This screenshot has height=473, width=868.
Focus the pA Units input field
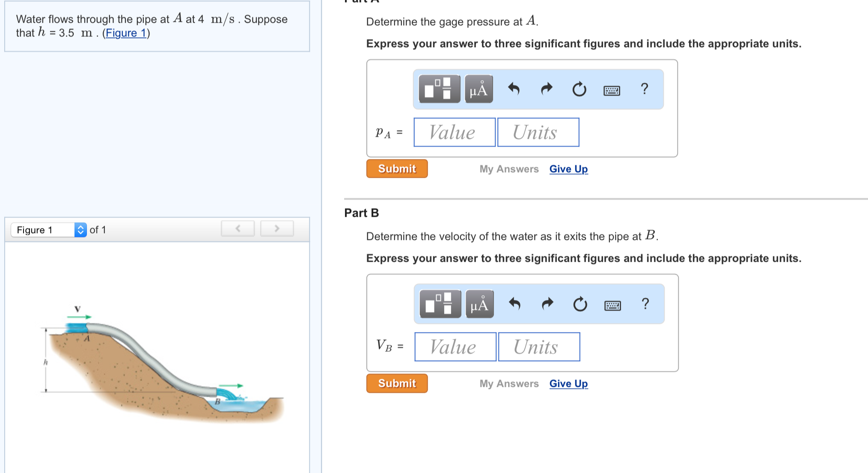click(538, 132)
